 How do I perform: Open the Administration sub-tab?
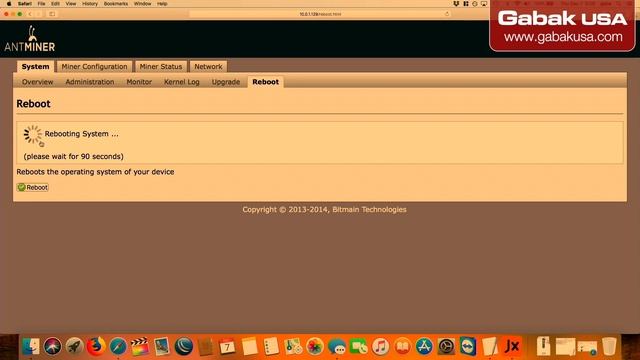pos(90,82)
